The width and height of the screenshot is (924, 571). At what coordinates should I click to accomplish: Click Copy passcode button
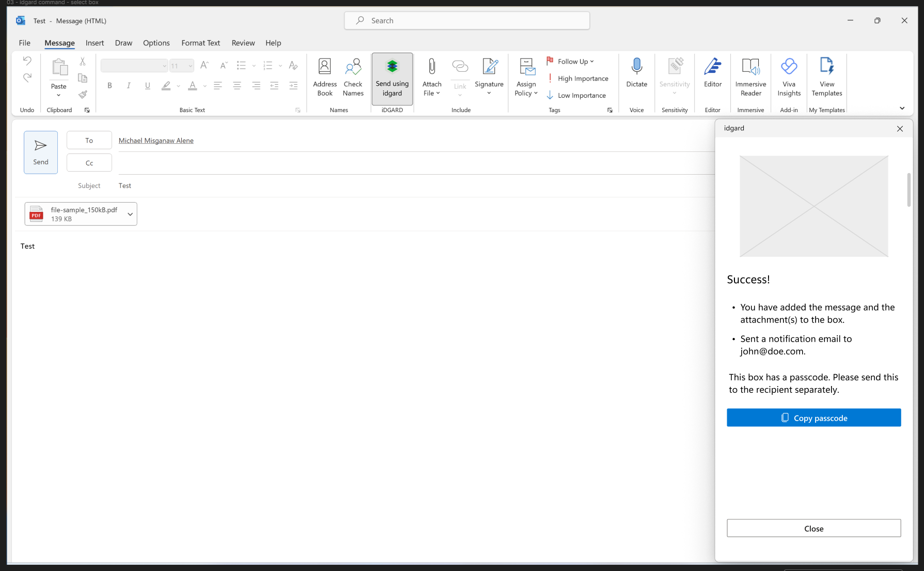tap(813, 418)
